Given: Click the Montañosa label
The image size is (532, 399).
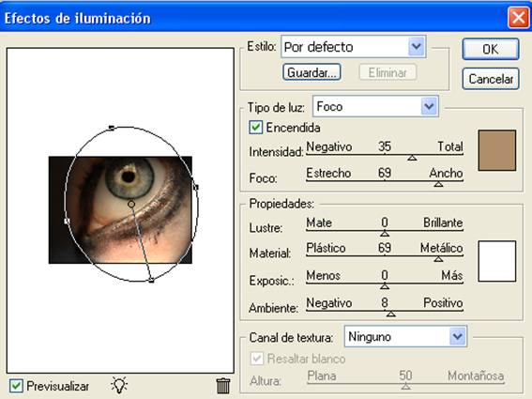Looking at the screenshot, I should [476, 376].
